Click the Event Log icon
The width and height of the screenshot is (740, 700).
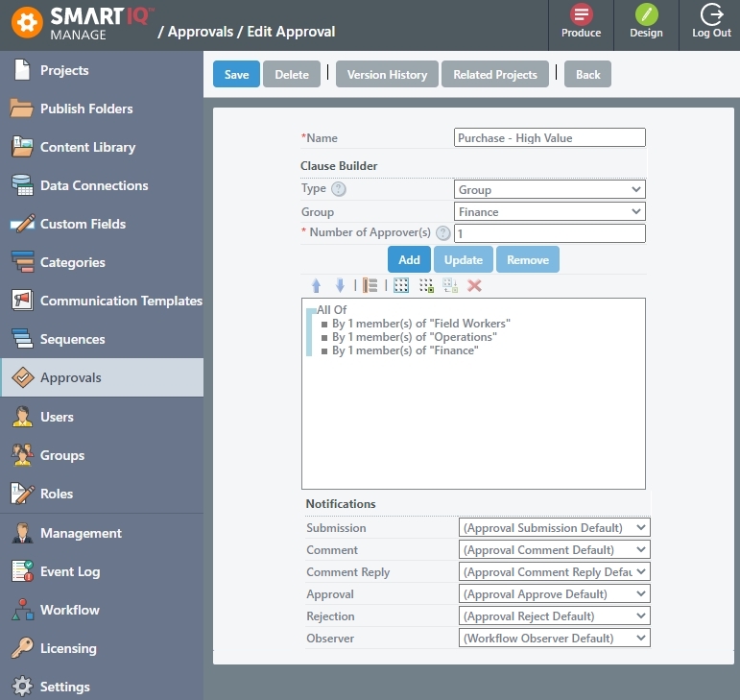[22, 571]
